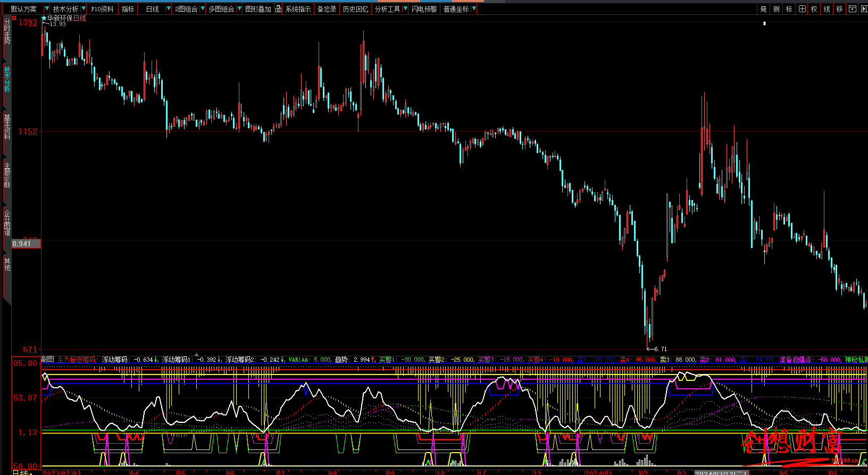Click the panel collapse-up window icon
This screenshot has height=475, width=868.
pos(852,9)
